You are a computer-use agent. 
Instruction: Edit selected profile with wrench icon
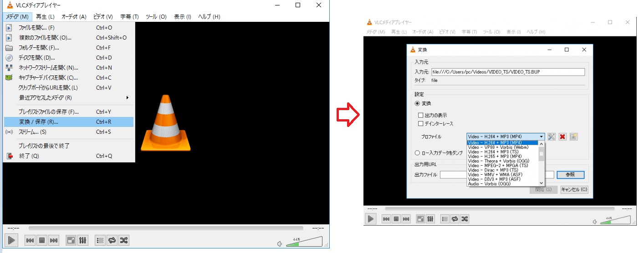(x=552, y=137)
